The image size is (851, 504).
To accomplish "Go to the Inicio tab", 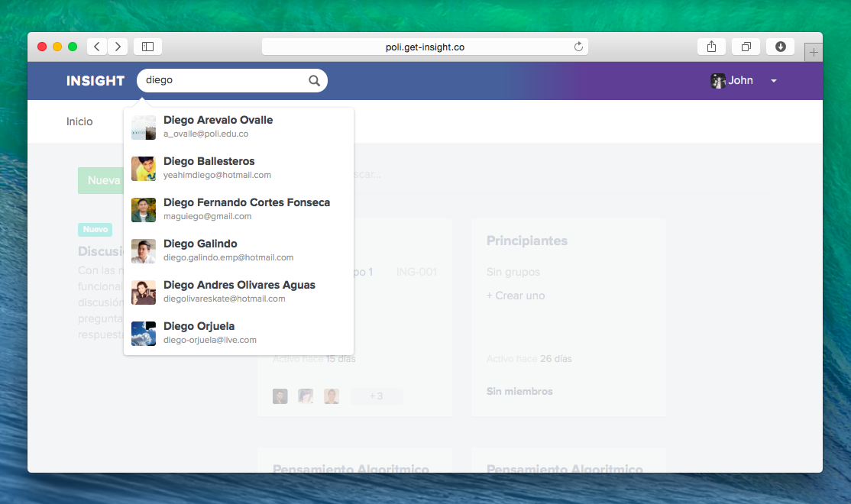I will 79,121.
